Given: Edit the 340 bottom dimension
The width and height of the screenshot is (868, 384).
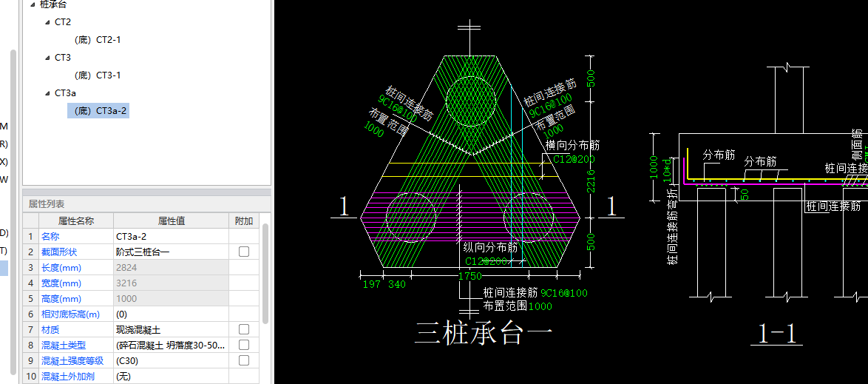Looking at the screenshot, I should pos(396,284).
